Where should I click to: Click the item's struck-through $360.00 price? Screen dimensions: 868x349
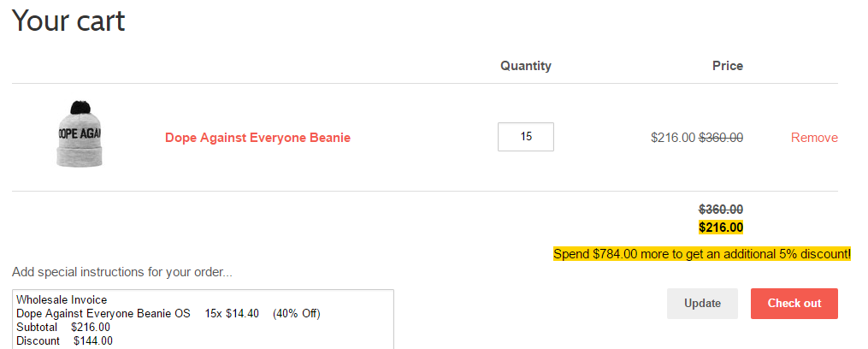[x=721, y=138]
